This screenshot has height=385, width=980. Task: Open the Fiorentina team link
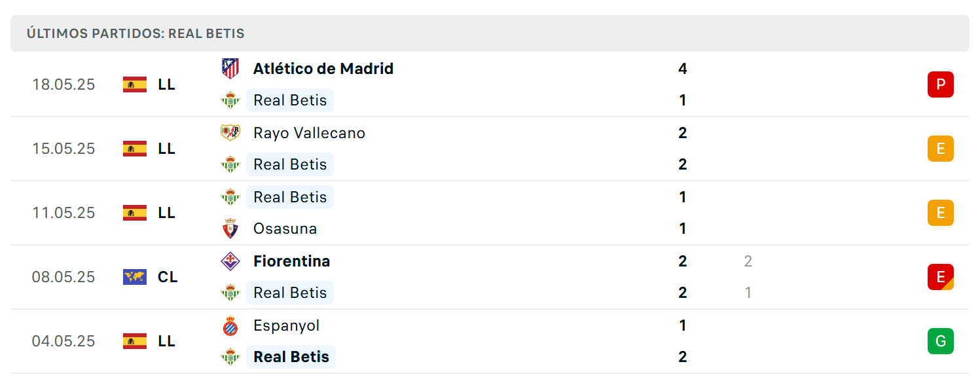[x=291, y=261]
